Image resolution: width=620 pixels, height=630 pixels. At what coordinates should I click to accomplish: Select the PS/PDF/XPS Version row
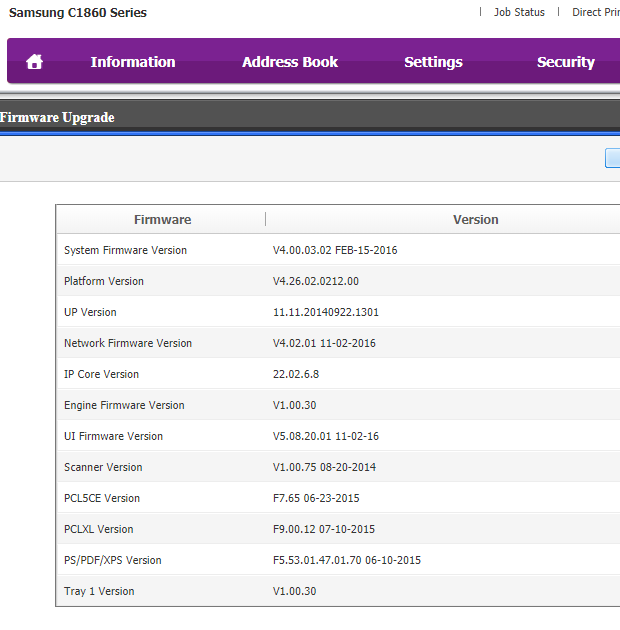tap(112, 560)
